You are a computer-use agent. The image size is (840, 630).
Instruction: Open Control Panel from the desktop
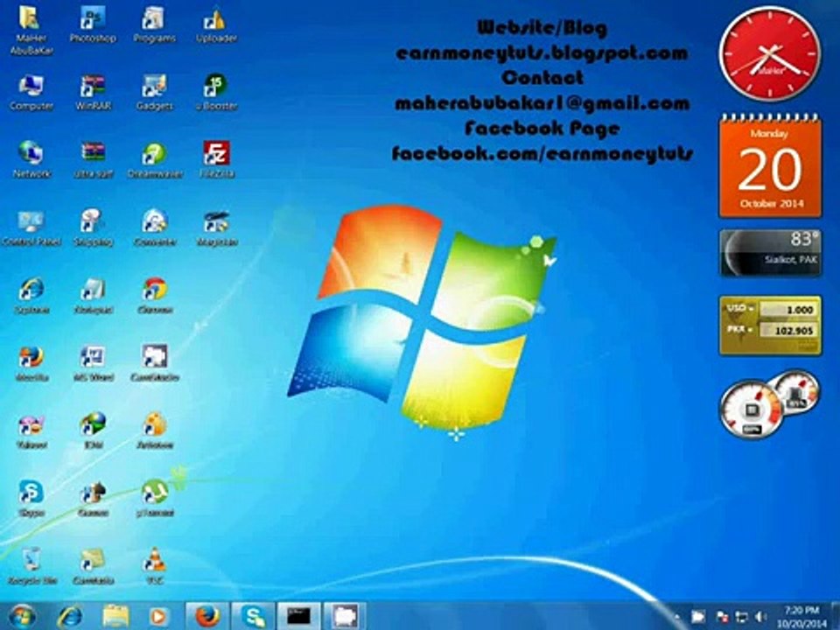tap(31, 228)
